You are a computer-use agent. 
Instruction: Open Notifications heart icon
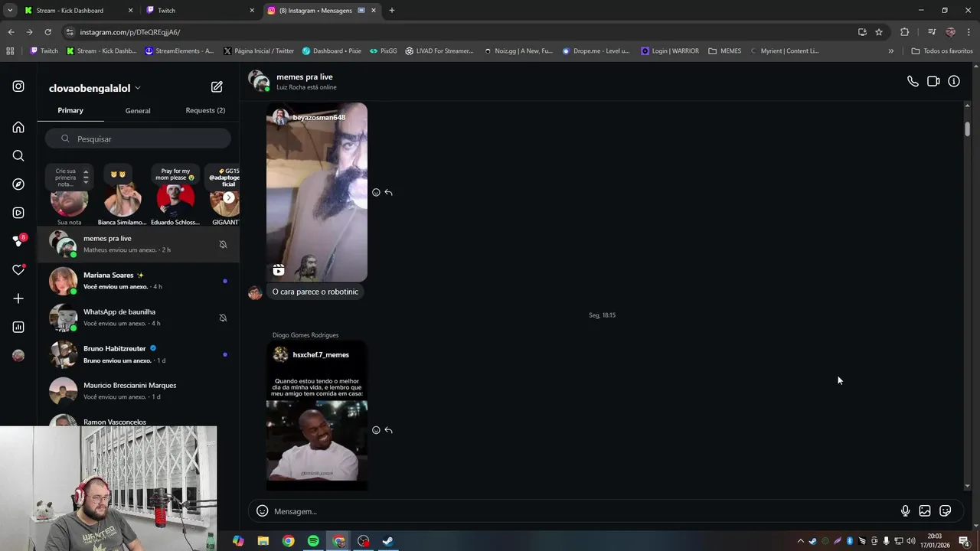(x=18, y=269)
